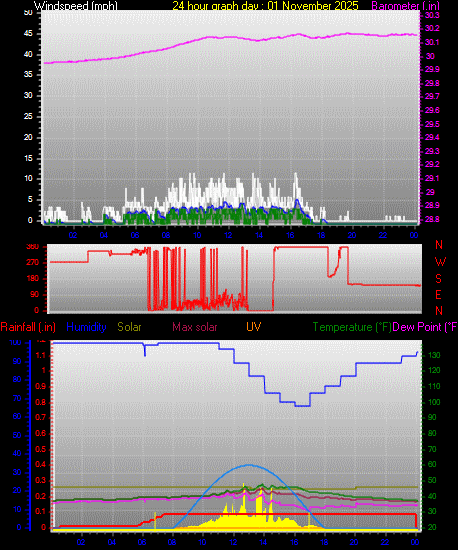The height and width of the screenshot is (550, 458).
Task: Click the "W" wind direction letter
Action: [x=440, y=262]
